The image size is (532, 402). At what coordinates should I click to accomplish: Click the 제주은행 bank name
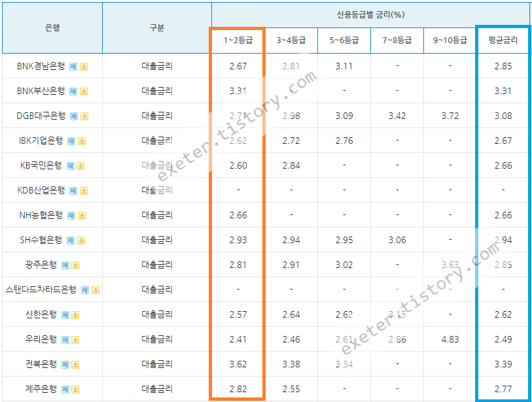41,389
